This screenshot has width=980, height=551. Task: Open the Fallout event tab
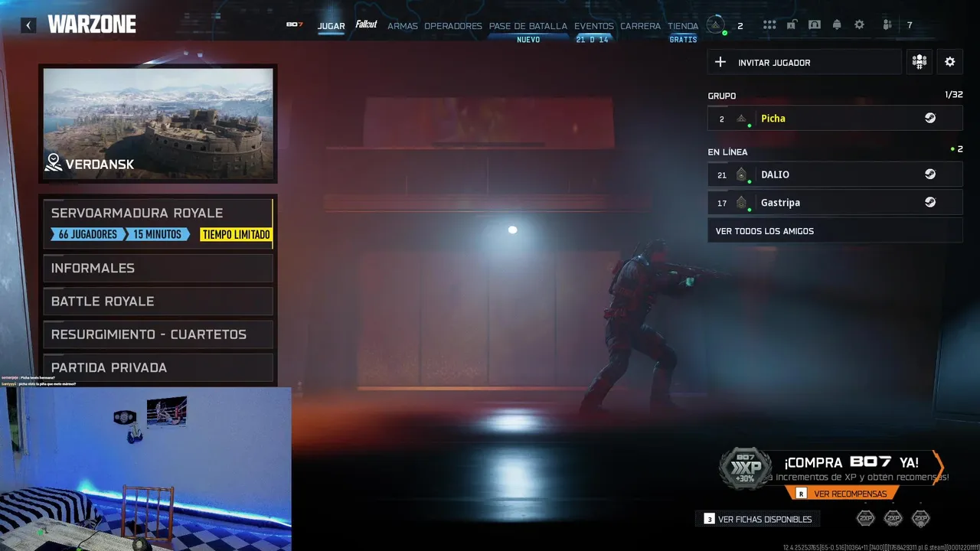[x=366, y=24]
